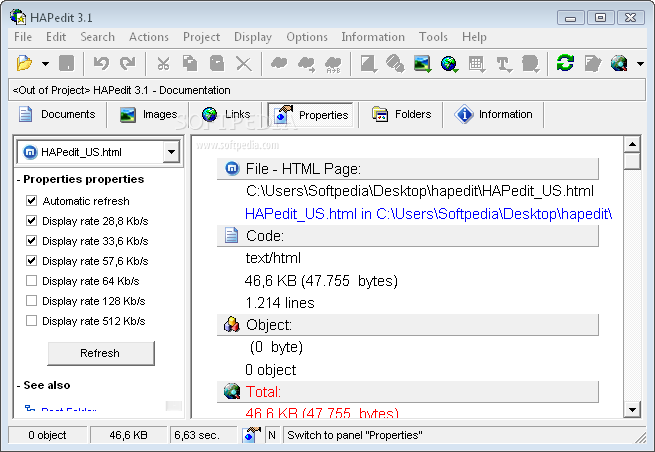Click the insert image toolbar icon
The width and height of the screenshot is (655, 452).
[x=422, y=63]
